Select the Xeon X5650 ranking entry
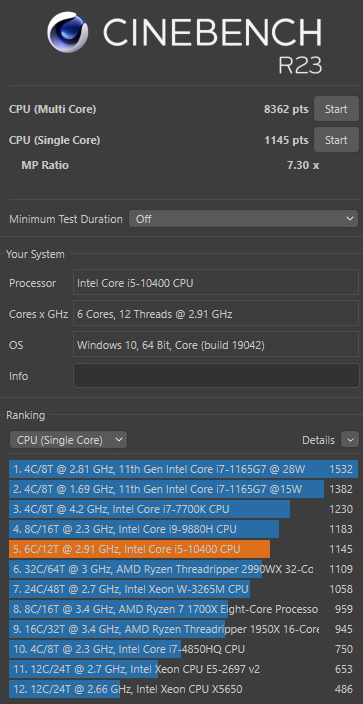This screenshot has width=363, height=704. [x=183, y=689]
